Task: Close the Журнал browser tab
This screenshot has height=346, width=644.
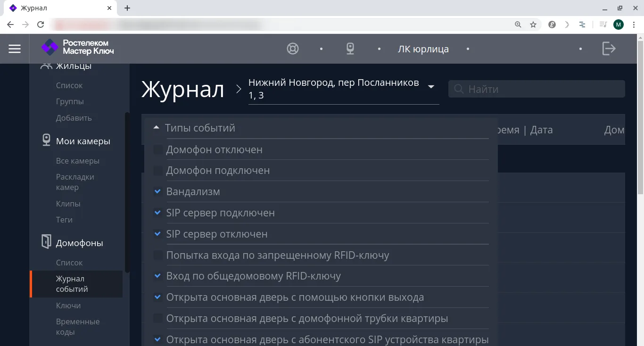Action: [x=109, y=8]
